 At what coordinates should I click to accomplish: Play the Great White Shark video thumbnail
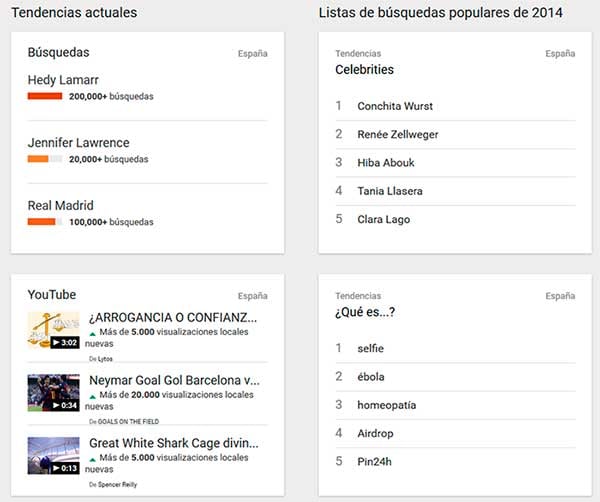tap(54, 456)
